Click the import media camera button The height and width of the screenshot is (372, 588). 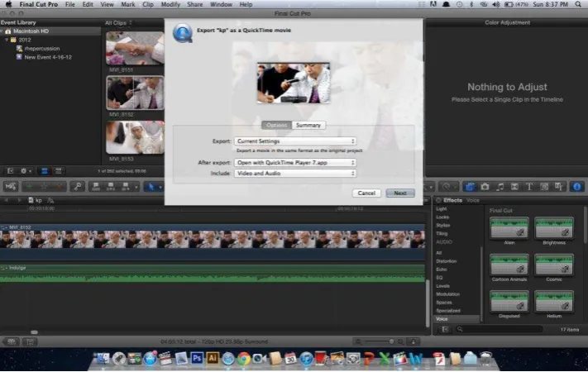click(11, 186)
